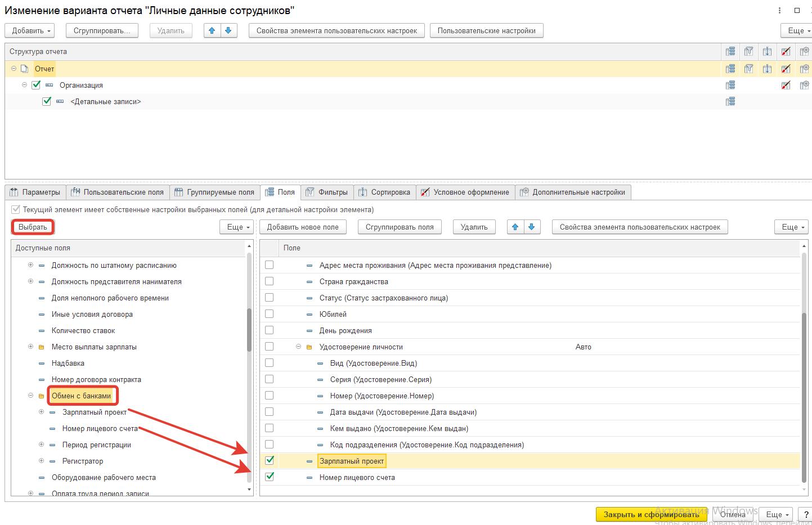Click the Выбрать button
This screenshot has width=812, height=525.
[33, 227]
